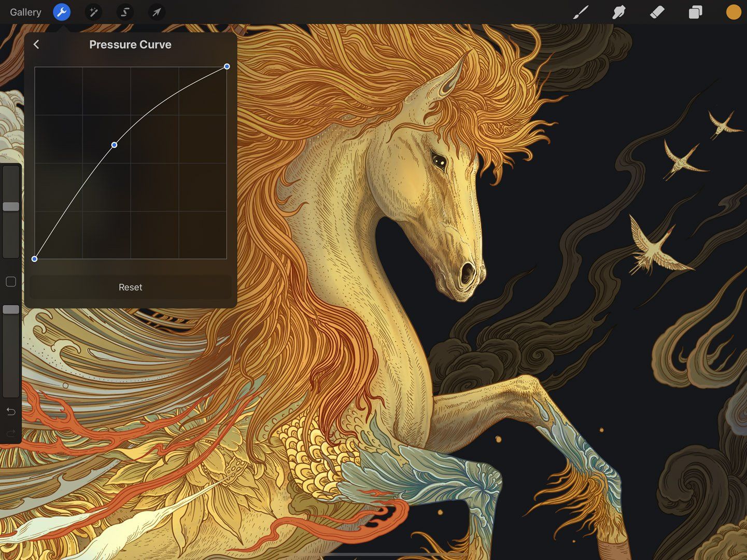Return to the Gallery

point(25,12)
